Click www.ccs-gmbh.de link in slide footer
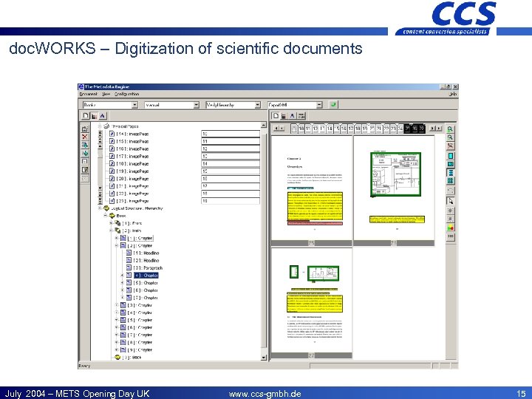 click(265, 394)
